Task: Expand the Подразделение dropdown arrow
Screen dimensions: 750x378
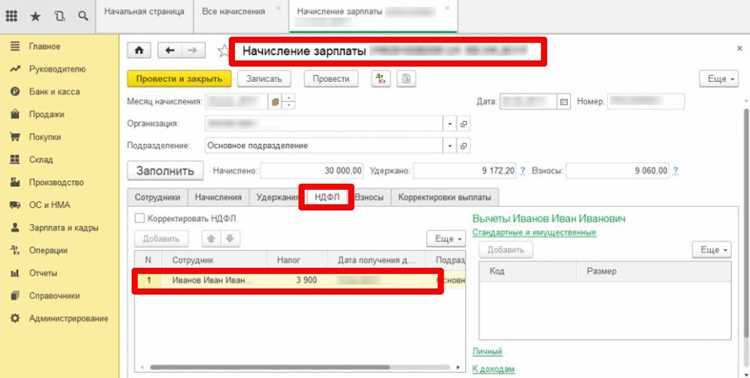Action: pyautogui.click(x=450, y=145)
